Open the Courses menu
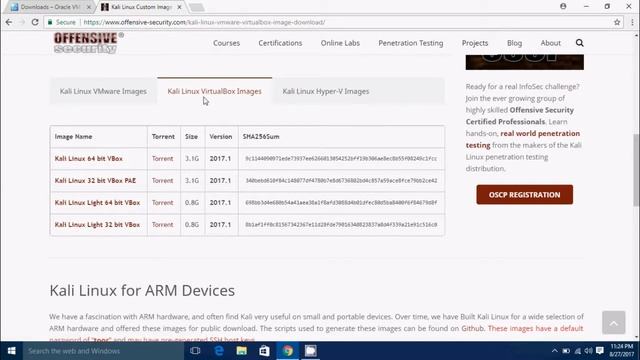The height and width of the screenshot is (360, 640). 227,43
